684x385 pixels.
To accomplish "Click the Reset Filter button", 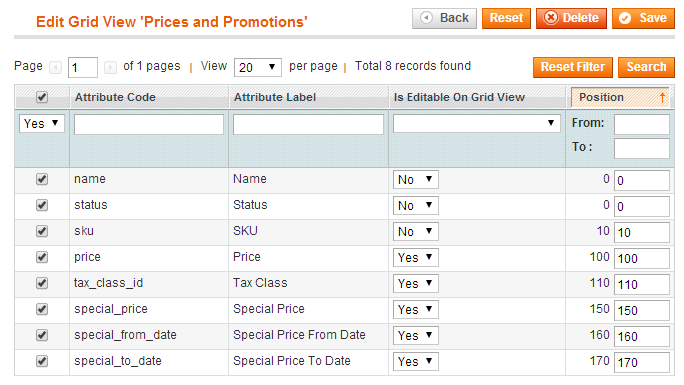I will 573,67.
